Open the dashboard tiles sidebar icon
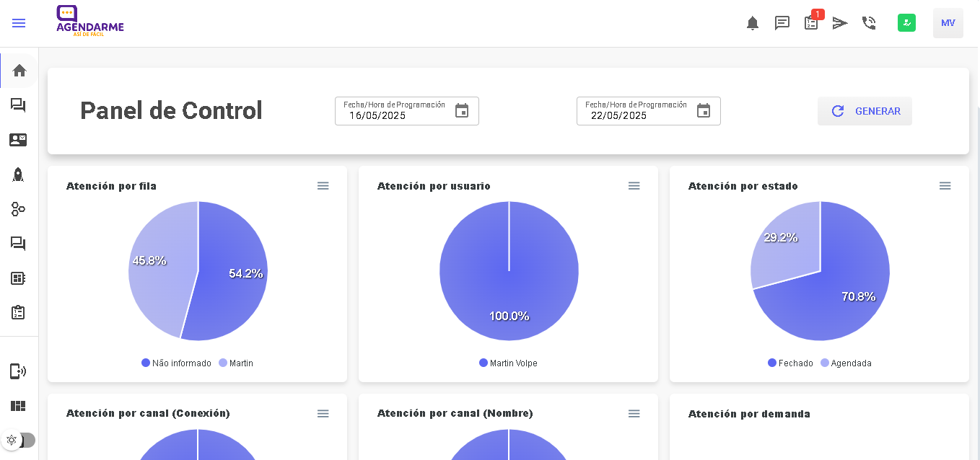The height and width of the screenshot is (460, 980). (x=18, y=406)
